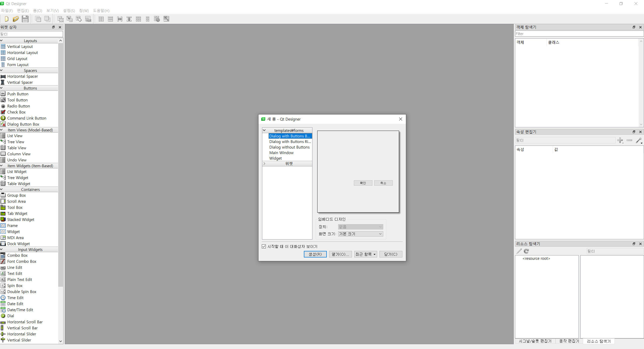Click the Adjust Size toolbar icon
The width and height of the screenshot is (644, 349).
pyautogui.click(x=166, y=19)
